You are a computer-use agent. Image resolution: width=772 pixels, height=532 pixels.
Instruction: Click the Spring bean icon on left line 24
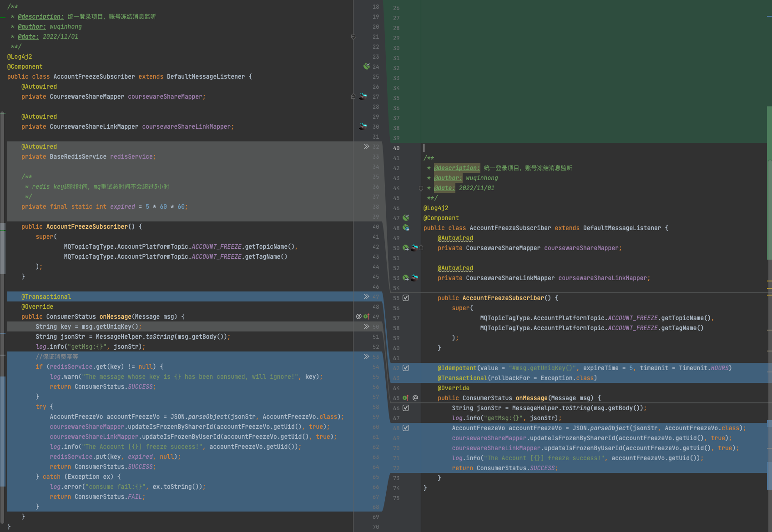point(366,66)
